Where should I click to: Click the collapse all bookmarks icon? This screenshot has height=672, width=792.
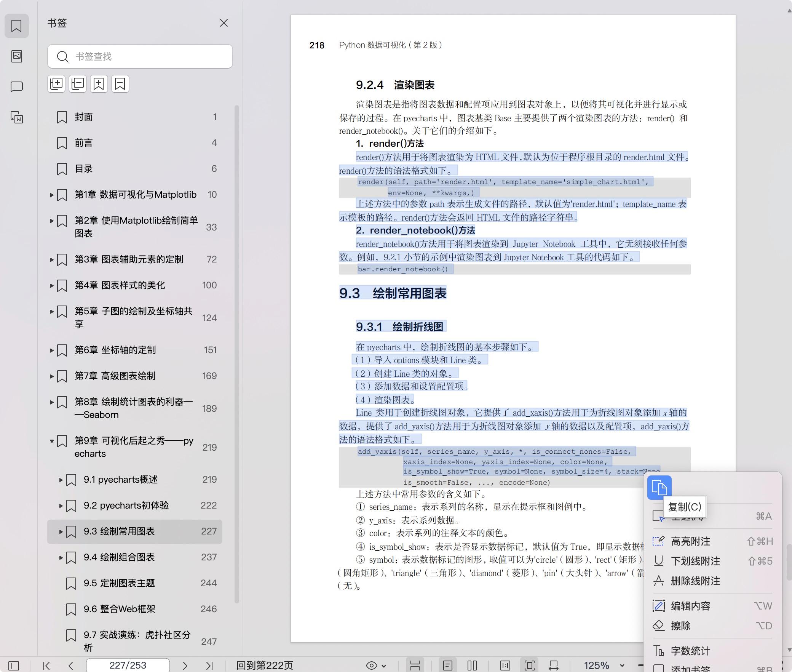coord(78,84)
